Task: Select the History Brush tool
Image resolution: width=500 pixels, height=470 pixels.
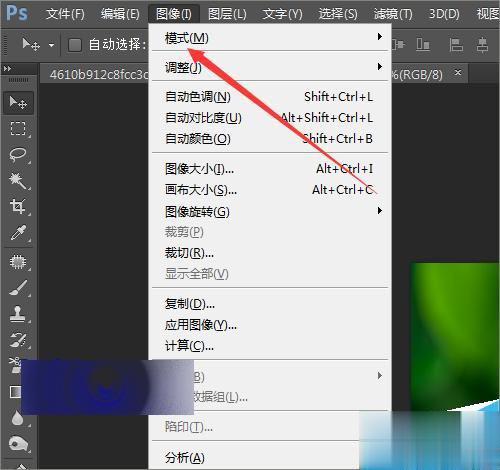Action: [x=18, y=340]
